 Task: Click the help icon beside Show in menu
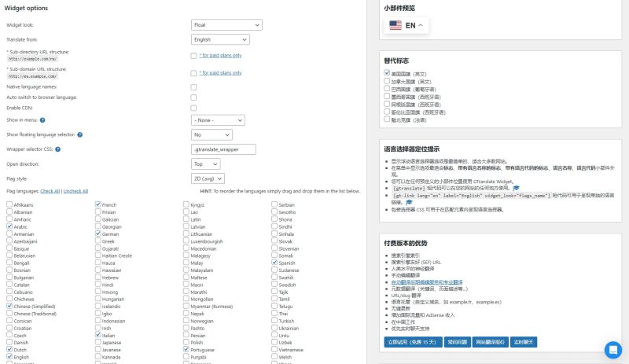click(x=42, y=120)
